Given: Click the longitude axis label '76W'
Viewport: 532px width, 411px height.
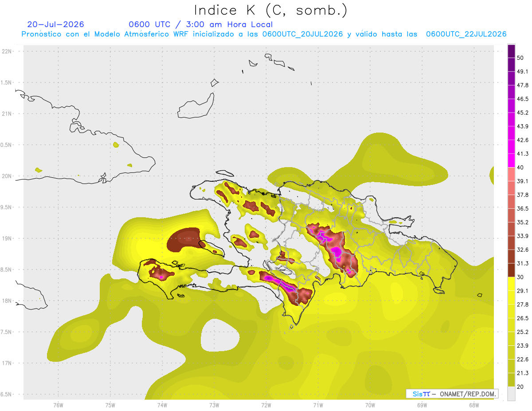Looking at the screenshot, I should [x=58, y=404].
